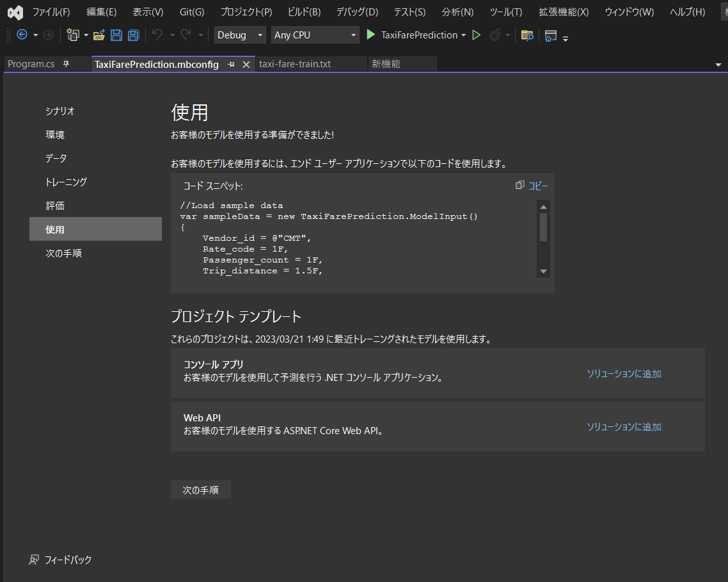The height and width of the screenshot is (582, 728).
Task: Add the コンソール アプリ project via ソリューションに追加
Action: [x=624, y=373]
